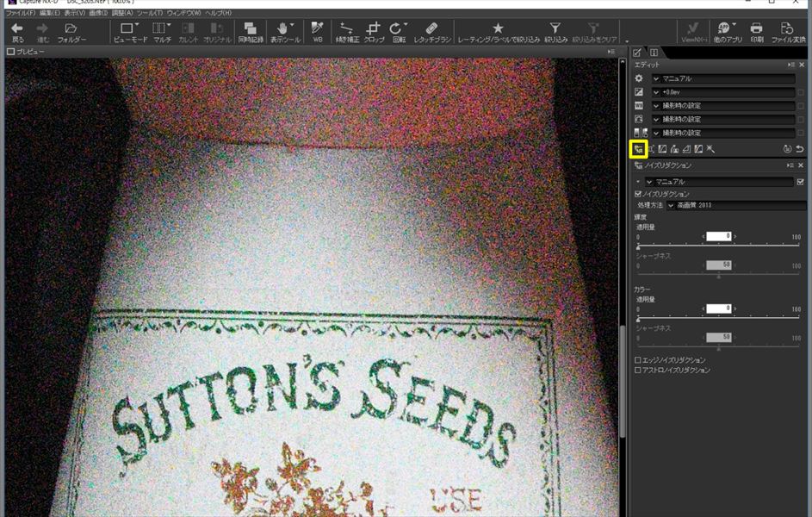Open the 画像(I) menu
Screen dimensions: 812x517
(x=98, y=13)
